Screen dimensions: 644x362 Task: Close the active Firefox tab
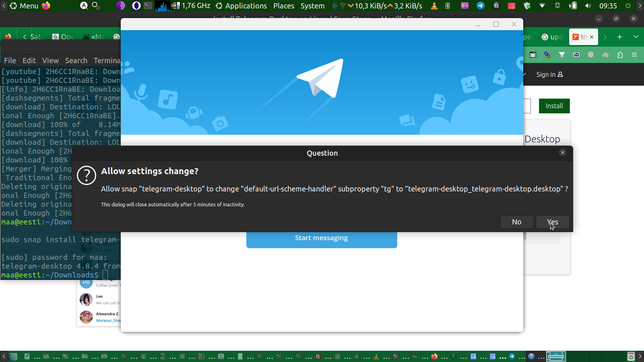tap(592, 37)
